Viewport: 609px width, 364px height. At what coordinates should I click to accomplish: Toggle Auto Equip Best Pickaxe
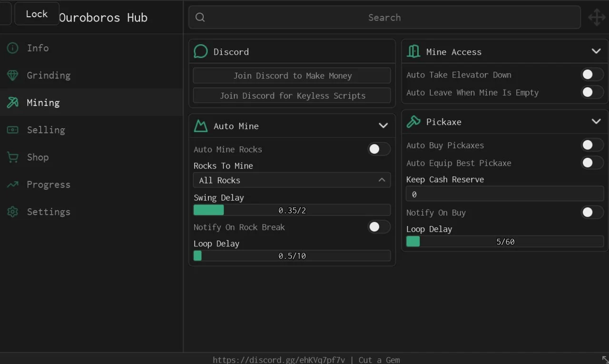[592, 163]
